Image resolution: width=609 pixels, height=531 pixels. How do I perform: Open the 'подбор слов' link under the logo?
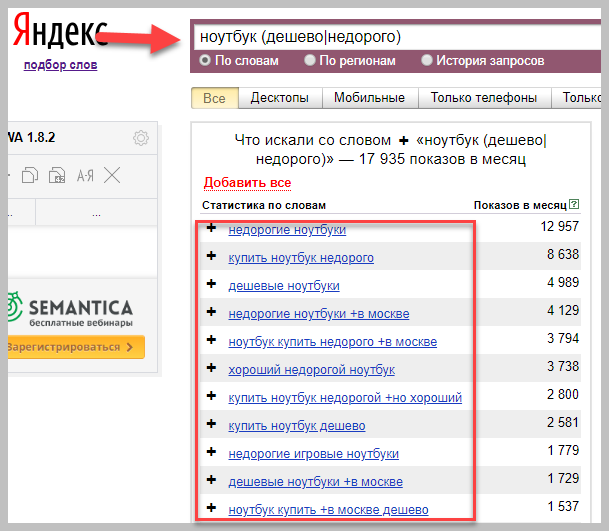(x=61, y=65)
